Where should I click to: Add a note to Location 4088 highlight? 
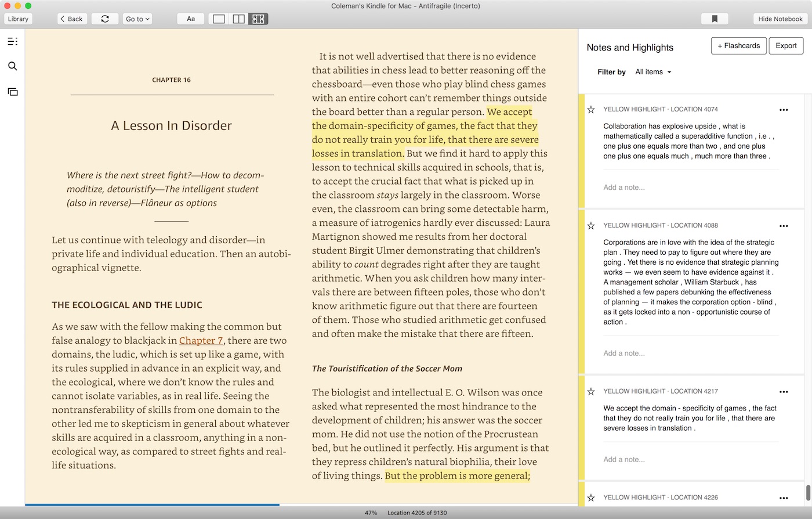(624, 353)
